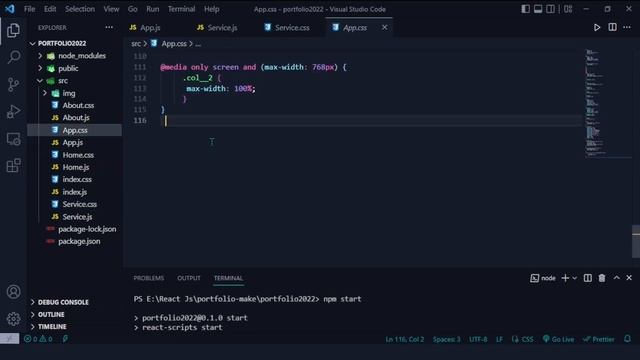Show errors and warnings count
This screenshot has width=640, height=360.
[38, 339]
